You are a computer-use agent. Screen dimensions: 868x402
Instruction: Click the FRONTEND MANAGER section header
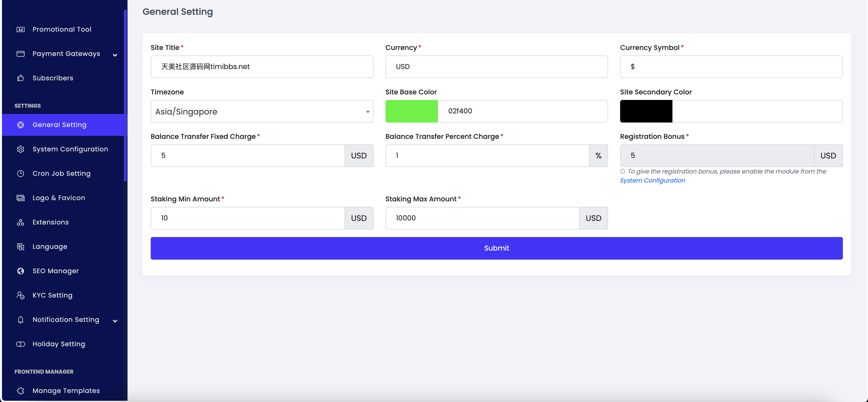[x=44, y=372]
